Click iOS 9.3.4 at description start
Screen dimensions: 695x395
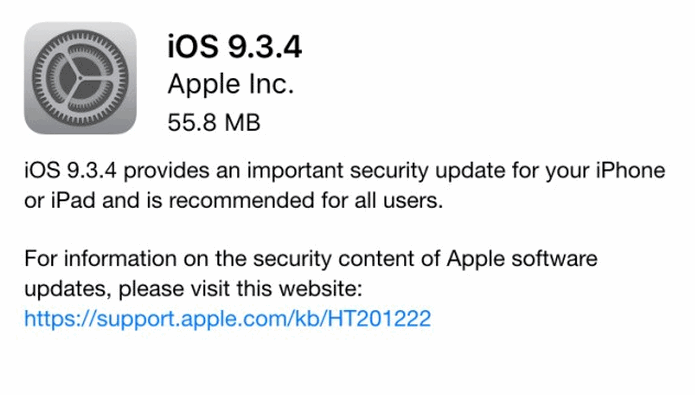tap(70, 171)
